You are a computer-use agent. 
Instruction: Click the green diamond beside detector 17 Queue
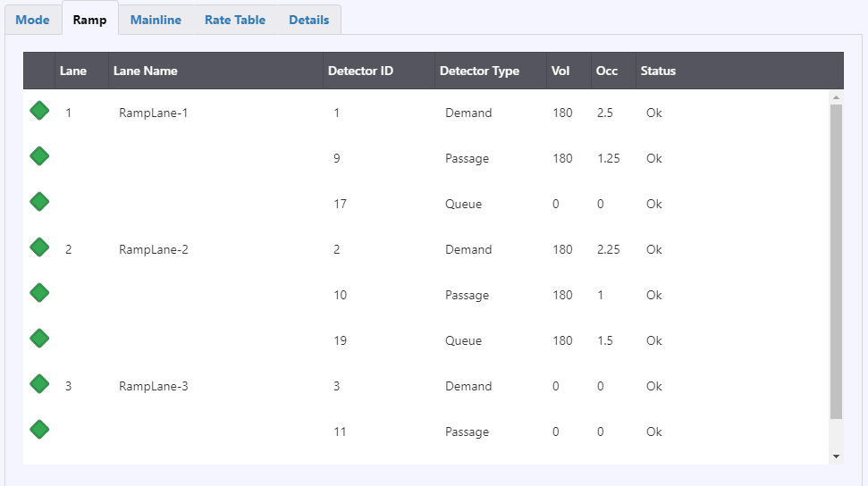[x=39, y=202]
